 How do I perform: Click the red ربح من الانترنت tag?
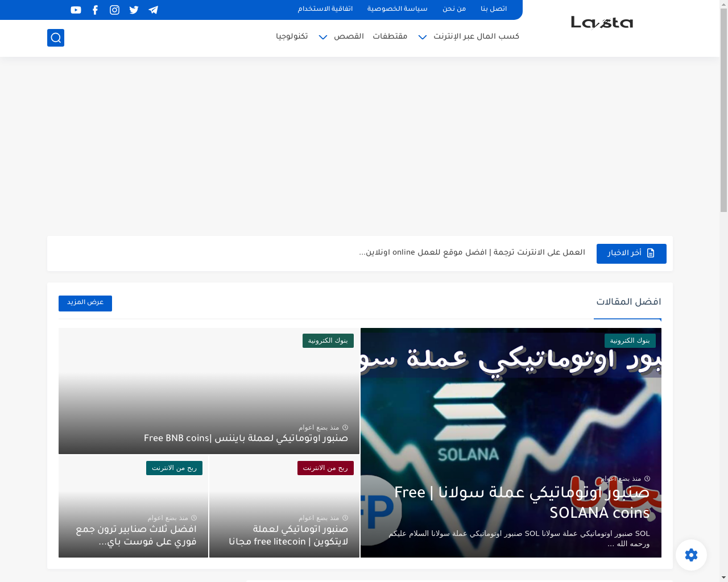(325, 468)
